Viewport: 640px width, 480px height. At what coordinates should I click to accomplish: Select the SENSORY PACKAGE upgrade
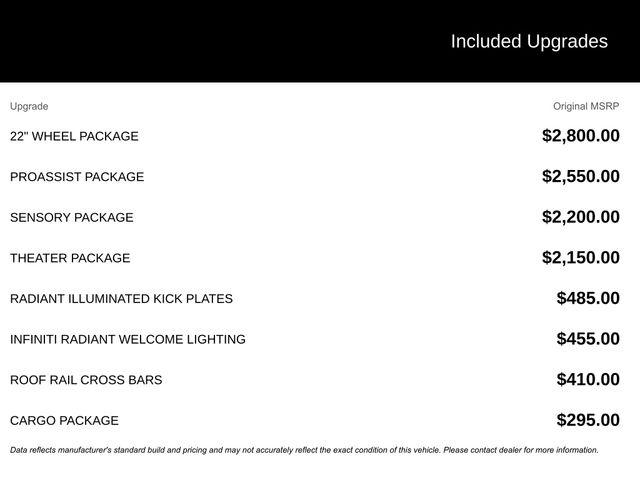[x=72, y=217]
